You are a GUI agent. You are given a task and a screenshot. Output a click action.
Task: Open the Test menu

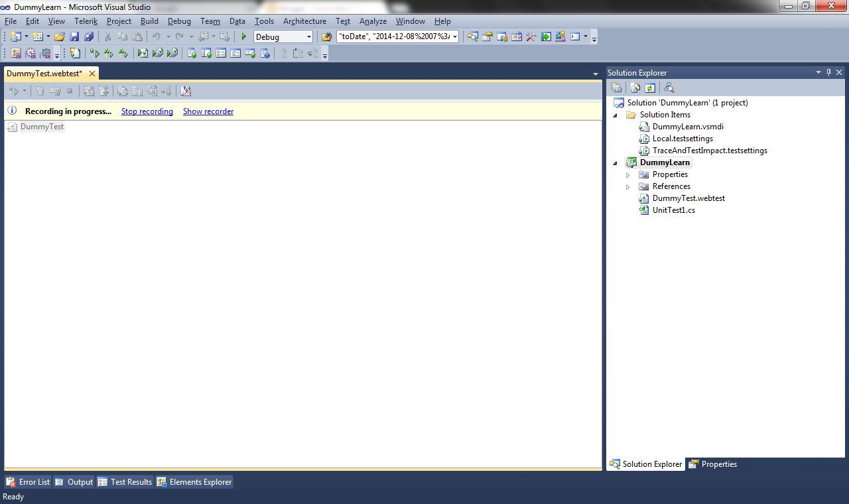343,21
